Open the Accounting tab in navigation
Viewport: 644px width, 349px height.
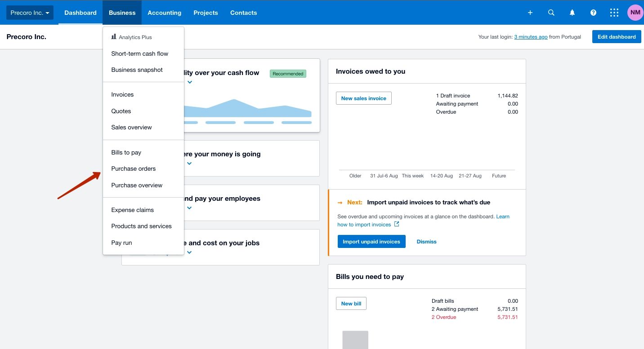(164, 13)
